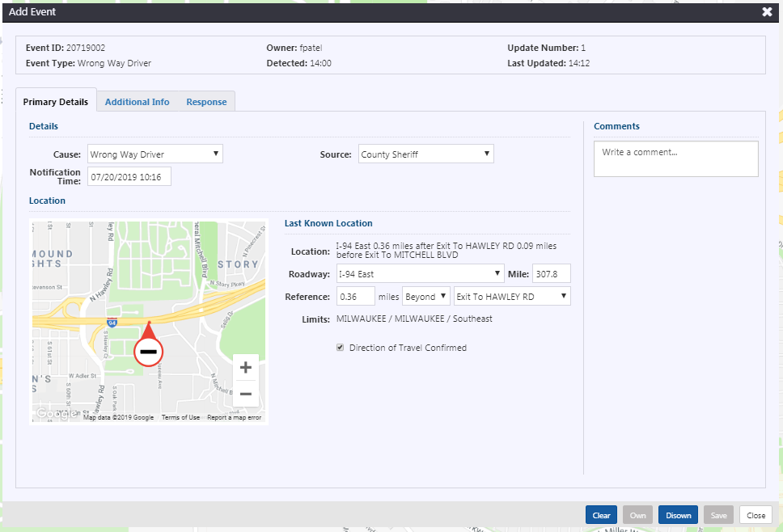Click the Mile input field
The image size is (783, 532).
552,273
